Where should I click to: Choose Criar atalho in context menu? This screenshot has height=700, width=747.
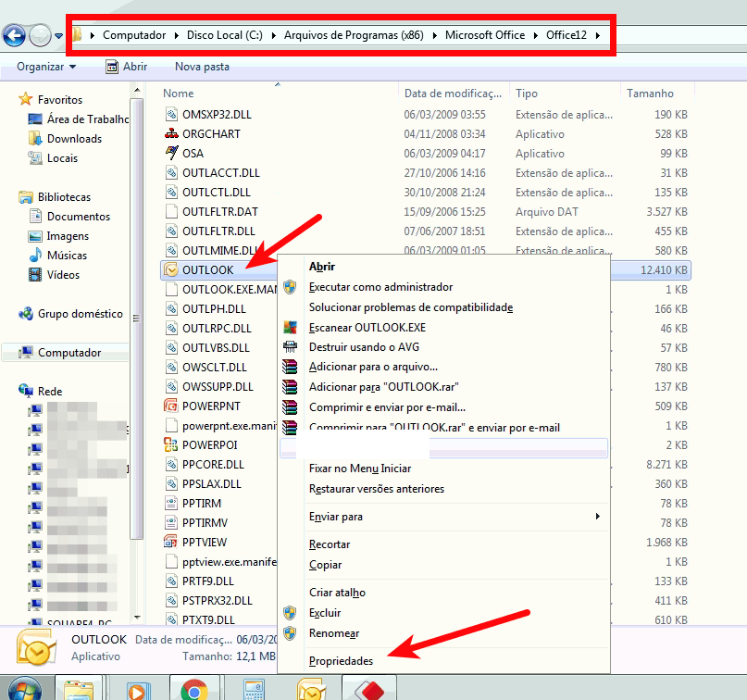click(x=337, y=593)
